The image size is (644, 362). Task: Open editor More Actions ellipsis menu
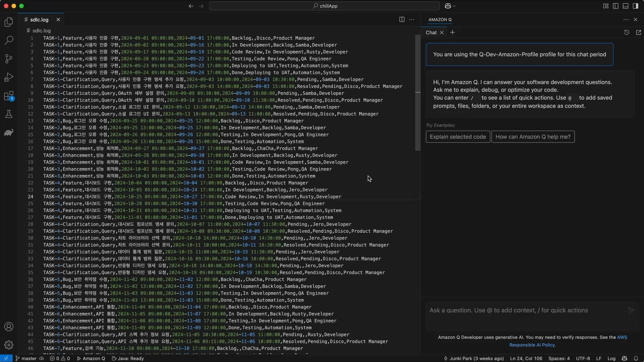[412, 19]
